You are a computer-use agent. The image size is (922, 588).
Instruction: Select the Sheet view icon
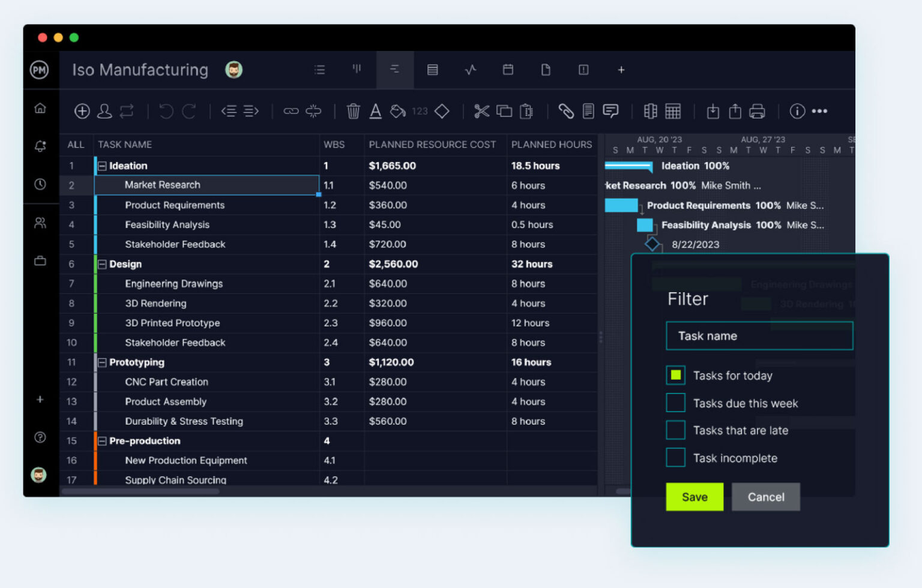click(x=432, y=70)
